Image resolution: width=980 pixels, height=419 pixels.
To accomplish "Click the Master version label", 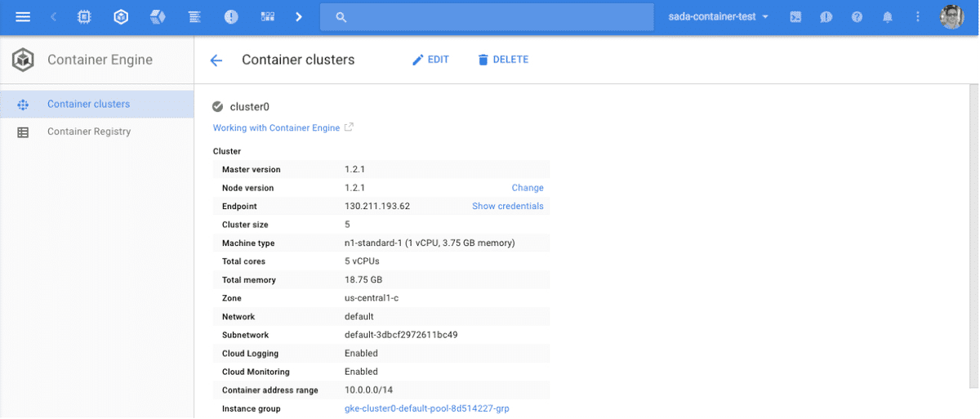I will point(251,170).
